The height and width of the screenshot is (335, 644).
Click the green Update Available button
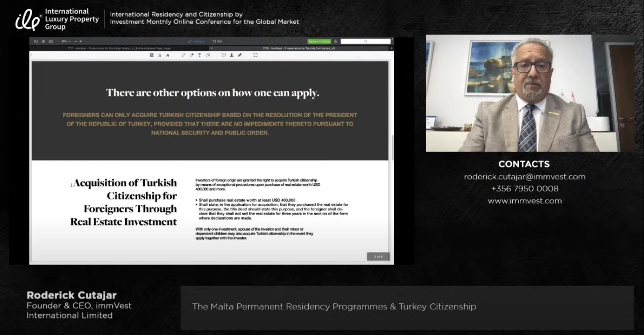(319, 42)
